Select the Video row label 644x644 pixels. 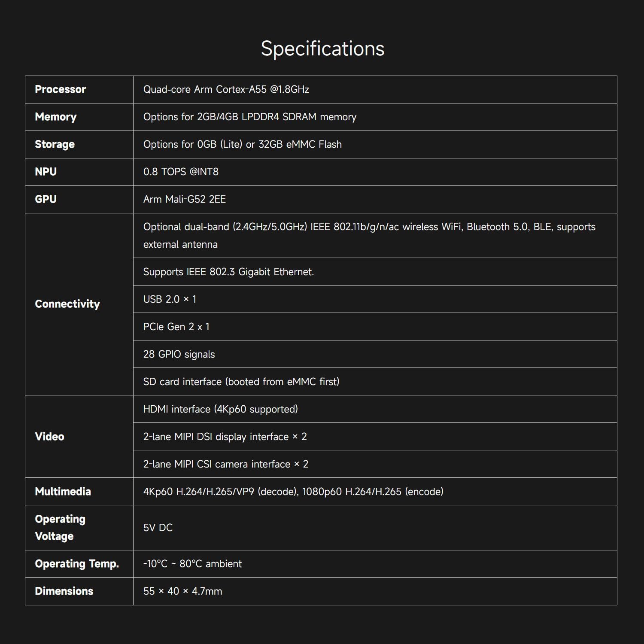[50, 437]
